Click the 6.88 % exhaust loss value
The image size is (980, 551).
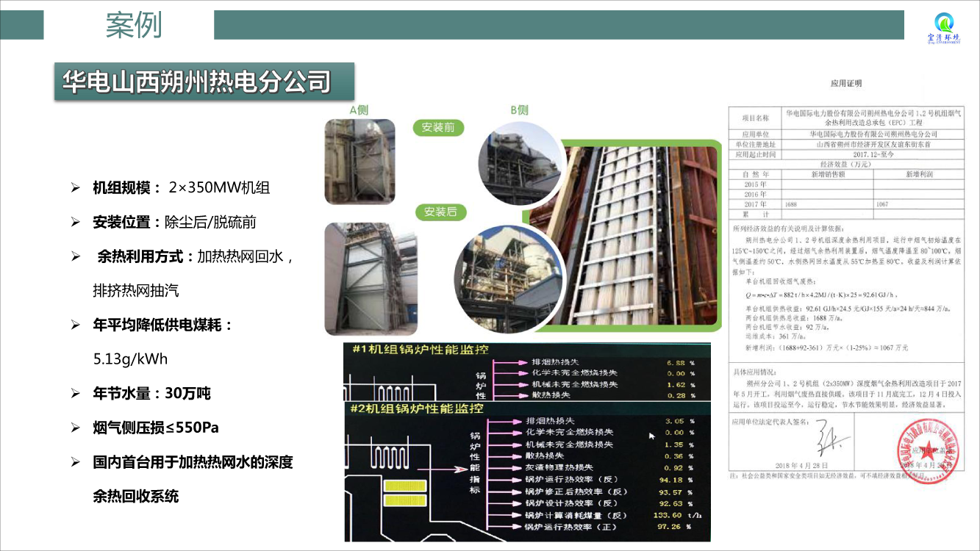(680, 363)
